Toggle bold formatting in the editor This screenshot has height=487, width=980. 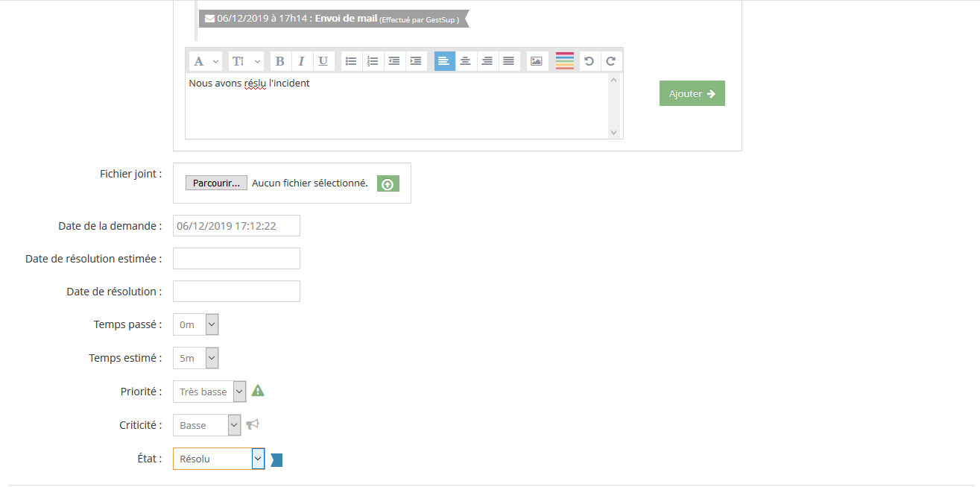279,61
